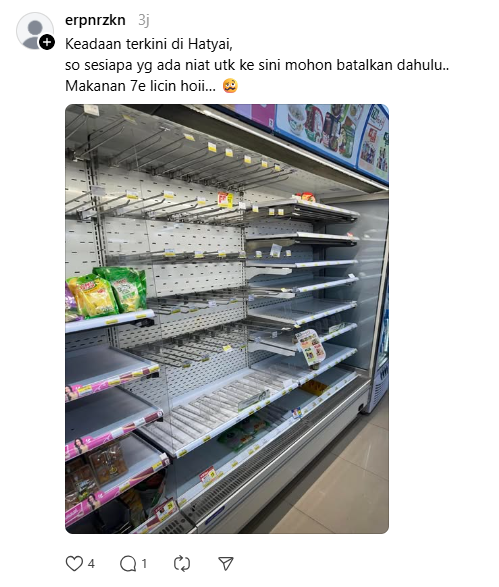
Task: Repost using the circular arrows icon
Action: pos(182,563)
